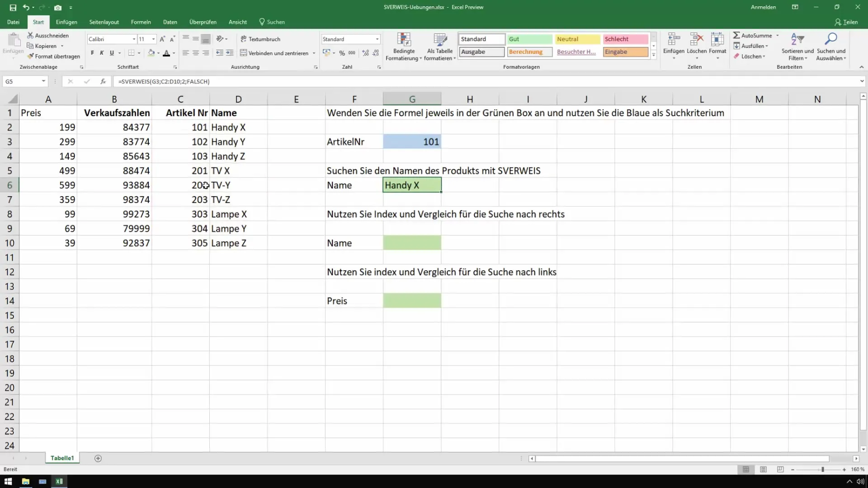Viewport: 868px width, 488px height.
Task: Click the zoom slider handle in status bar
Action: 823,469
